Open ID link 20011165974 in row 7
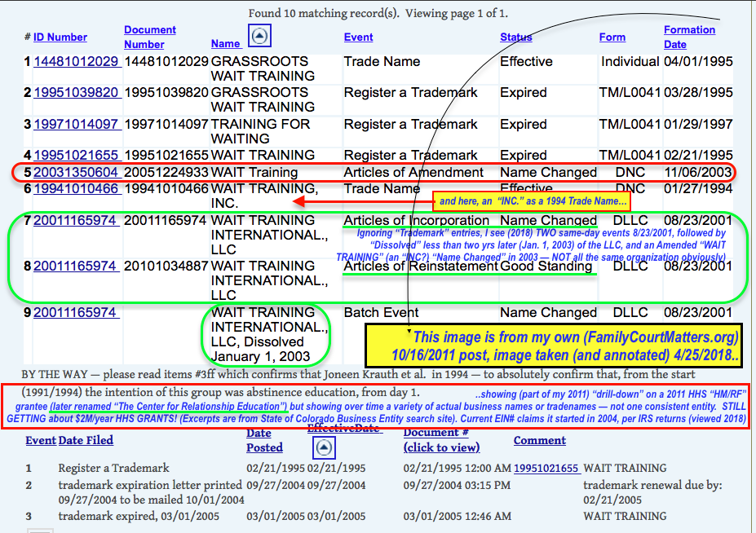This screenshot has height=533, width=756. (x=76, y=220)
